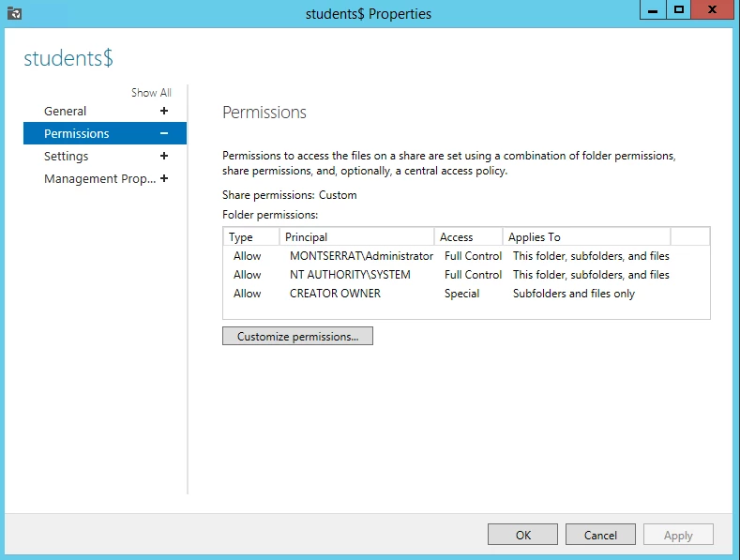Confirm changes with OK button

click(523, 535)
